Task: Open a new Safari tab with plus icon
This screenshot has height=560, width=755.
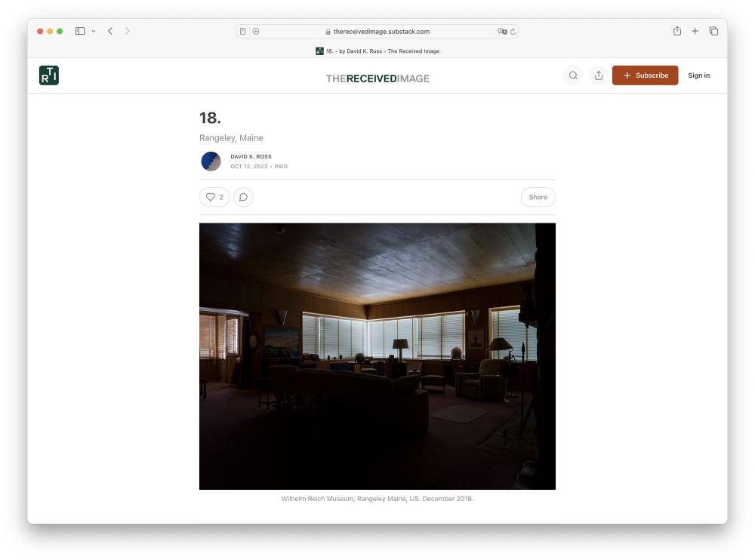Action: pyautogui.click(x=695, y=31)
